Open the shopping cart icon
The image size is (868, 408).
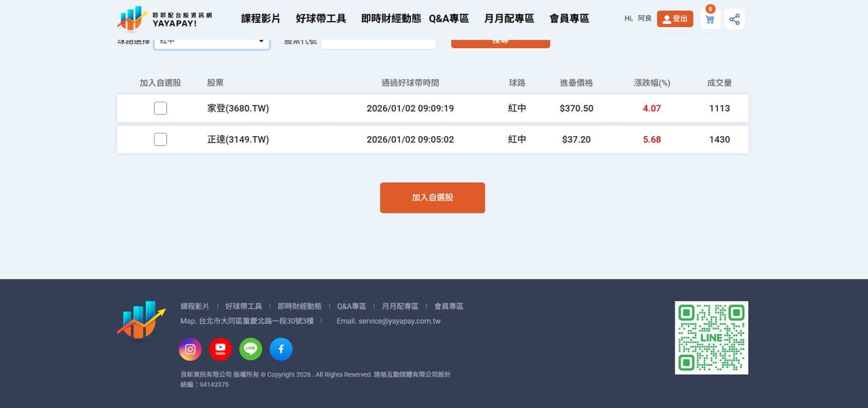tap(710, 19)
